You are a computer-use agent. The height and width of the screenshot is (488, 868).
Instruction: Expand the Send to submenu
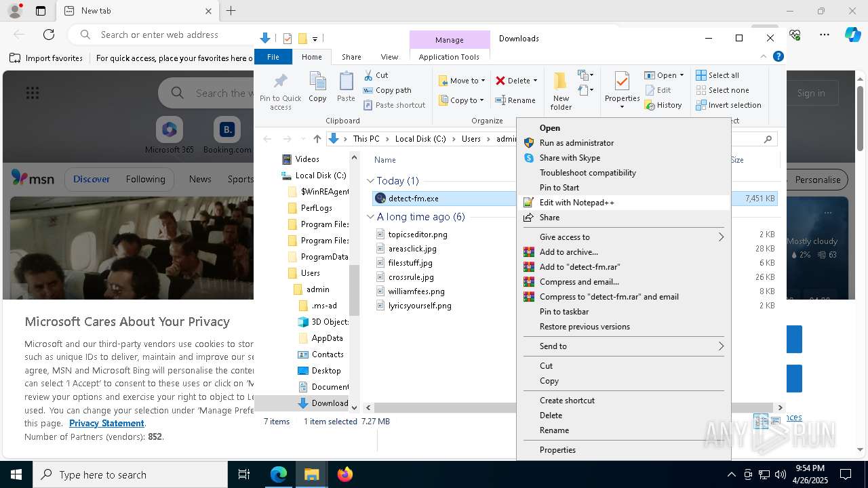624,346
